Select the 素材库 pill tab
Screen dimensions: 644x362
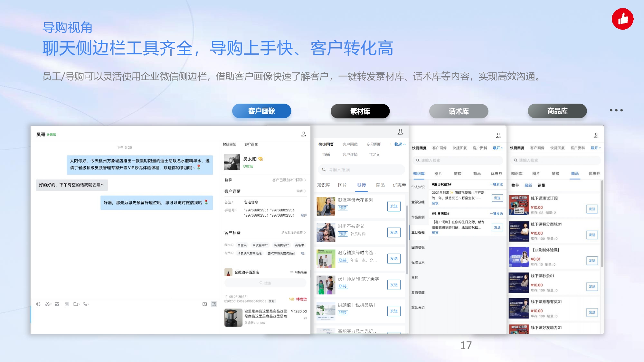pos(360,111)
